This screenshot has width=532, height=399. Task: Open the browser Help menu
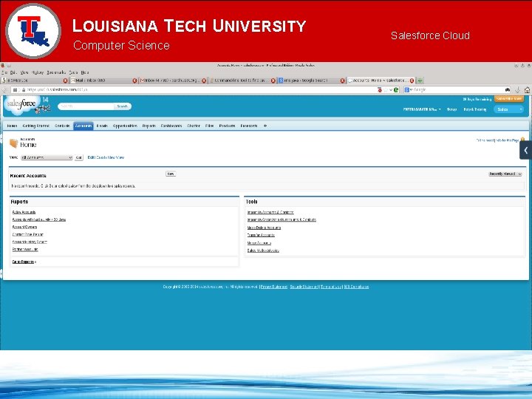pos(85,72)
